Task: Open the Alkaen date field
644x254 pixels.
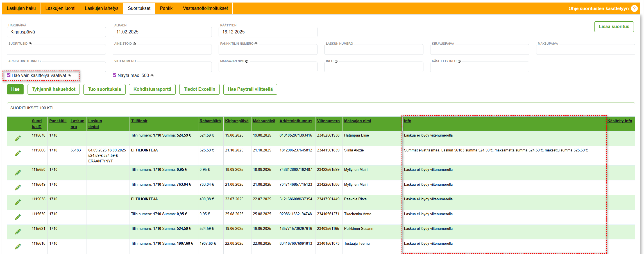Action: point(162,32)
